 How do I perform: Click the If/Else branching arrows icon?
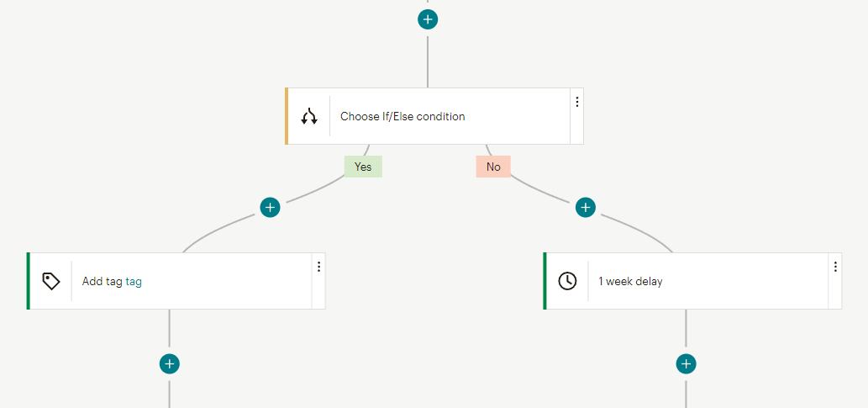[309, 116]
